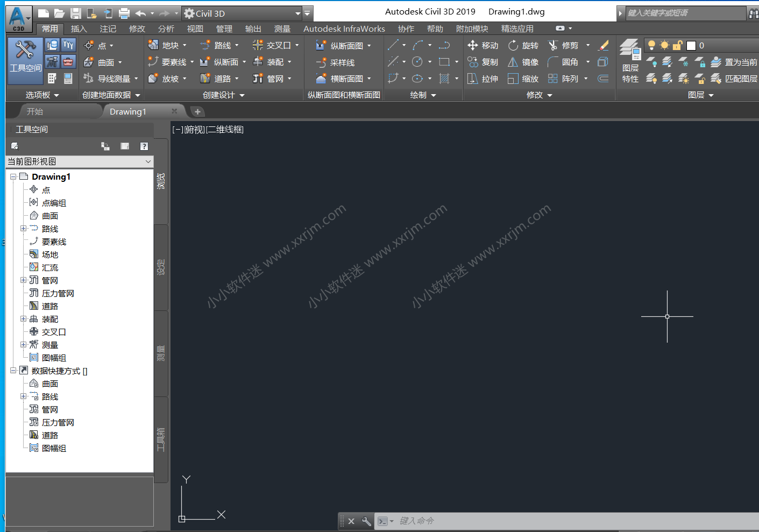Collapse the Drawing1 tree node
The height and width of the screenshot is (532, 759).
coord(13,176)
